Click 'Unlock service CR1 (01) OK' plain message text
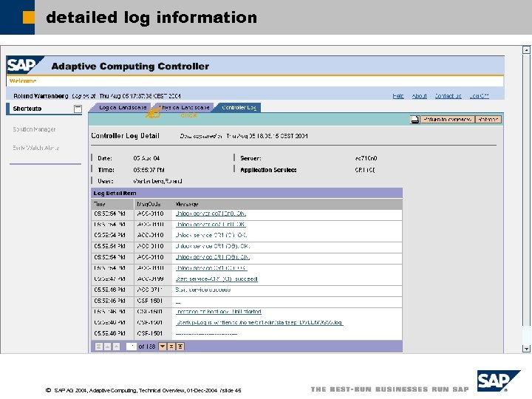The image size is (532, 399). point(211,235)
